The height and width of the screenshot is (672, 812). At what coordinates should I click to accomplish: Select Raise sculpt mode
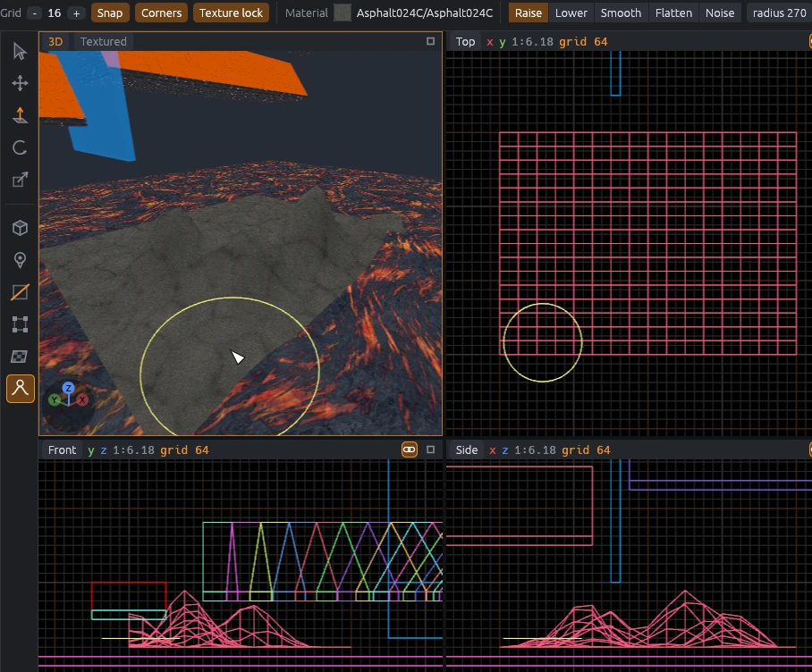point(528,13)
